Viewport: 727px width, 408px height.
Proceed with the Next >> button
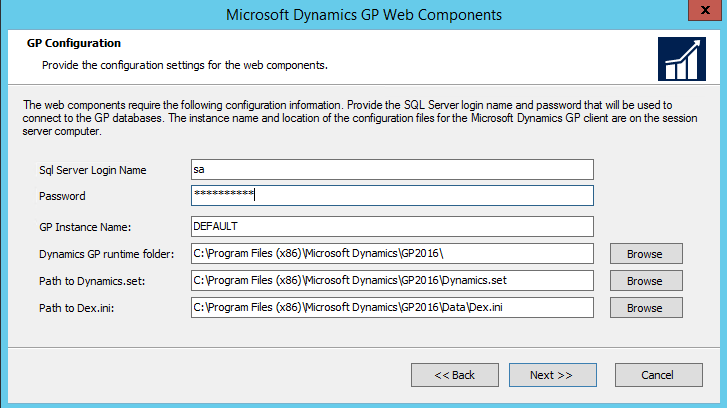click(552, 375)
